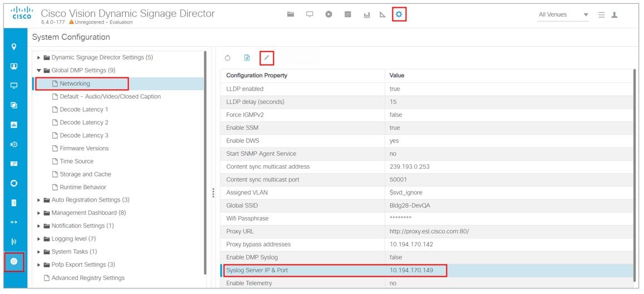Click the document device icon in left sidebar
This screenshot has height=294, width=644.
14,203
